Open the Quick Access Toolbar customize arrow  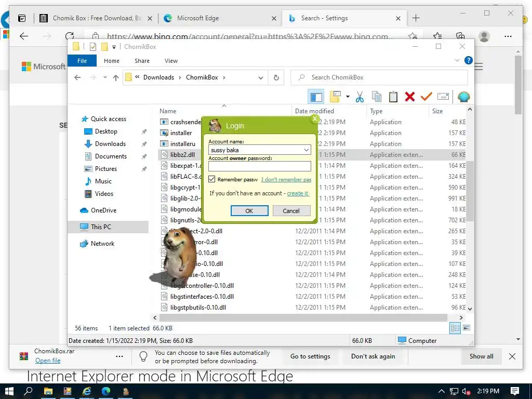pyautogui.click(x=114, y=47)
